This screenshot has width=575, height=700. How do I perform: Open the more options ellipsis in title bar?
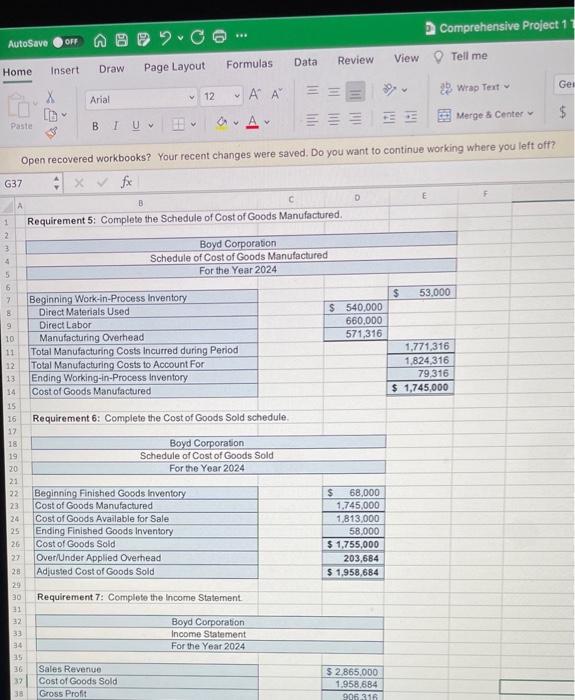click(242, 35)
